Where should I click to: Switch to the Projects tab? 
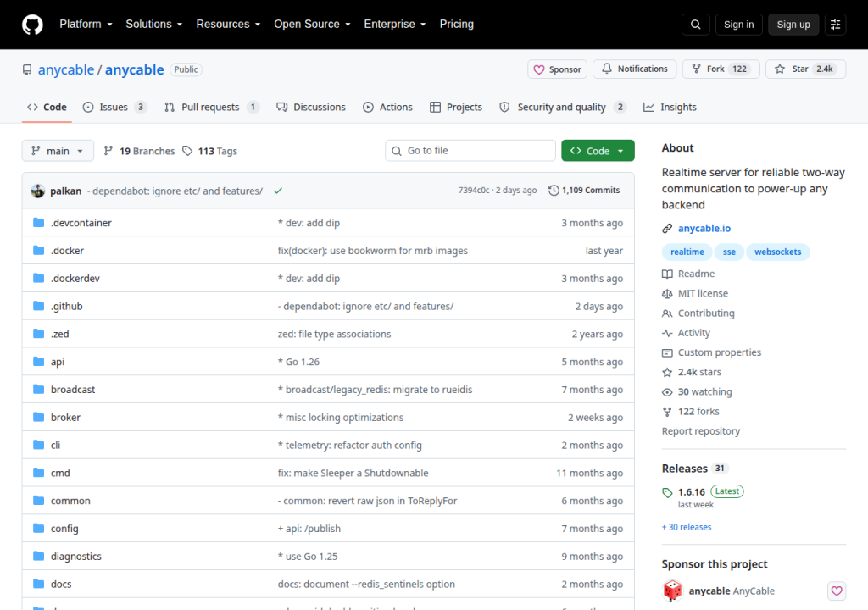456,107
